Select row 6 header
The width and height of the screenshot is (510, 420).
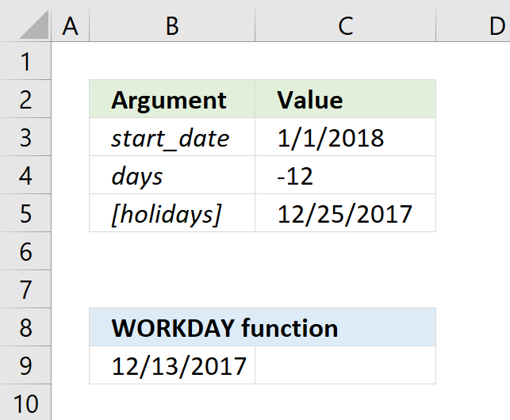[x=25, y=251]
